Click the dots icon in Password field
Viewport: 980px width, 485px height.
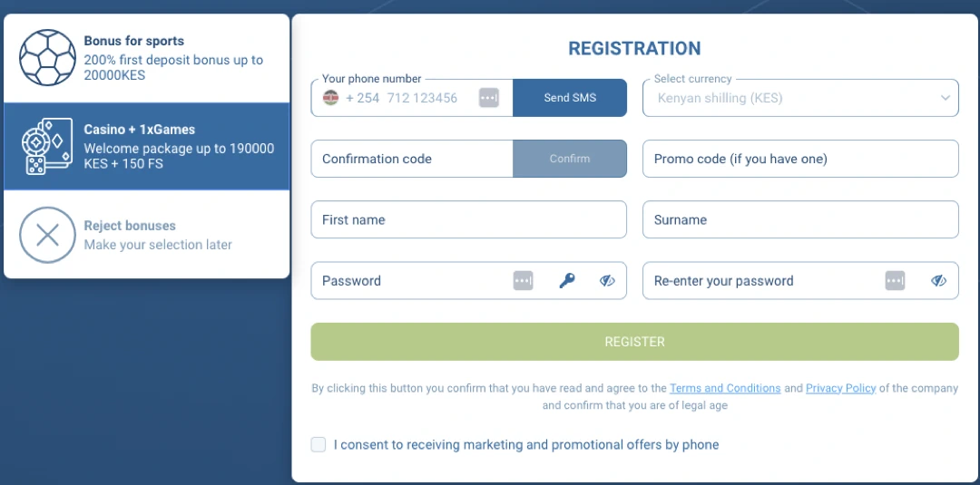tap(523, 281)
